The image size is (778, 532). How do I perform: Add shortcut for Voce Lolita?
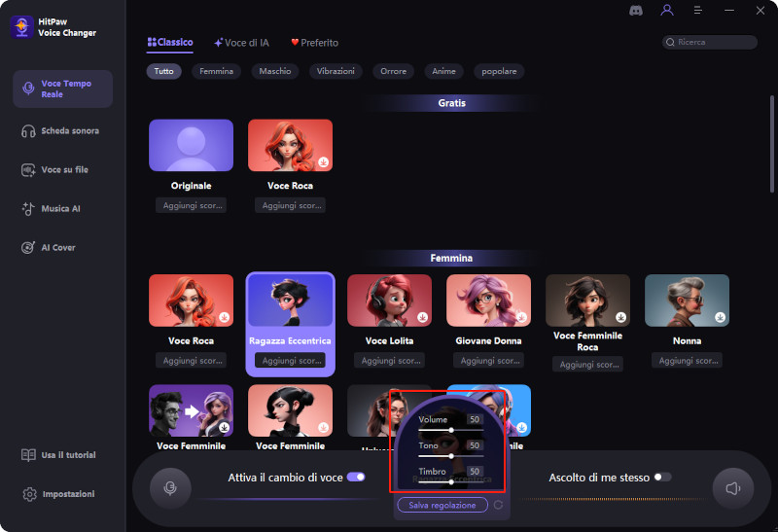tap(390, 361)
